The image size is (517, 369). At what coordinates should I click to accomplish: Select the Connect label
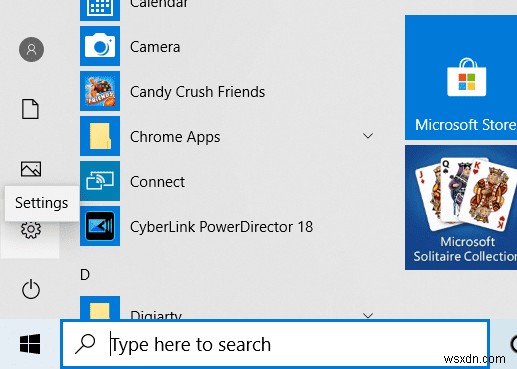[x=157, y=182]
